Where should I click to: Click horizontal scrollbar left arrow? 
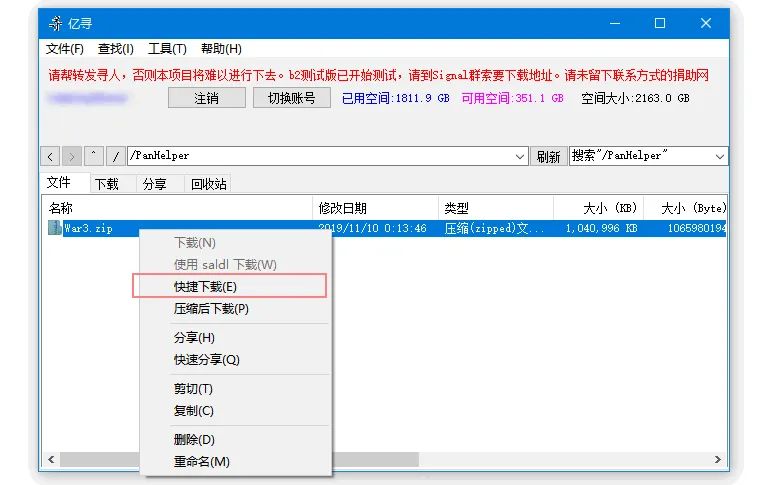(51, 459)
